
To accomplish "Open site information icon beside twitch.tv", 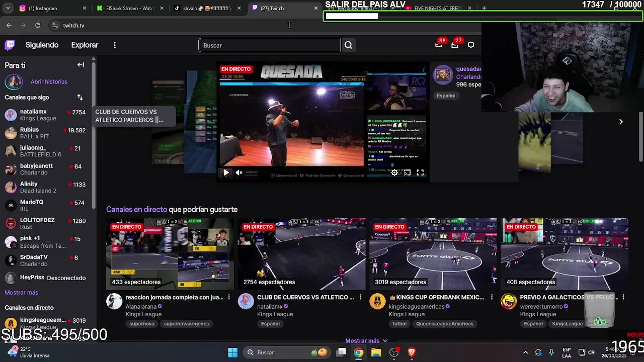I will [54, 25].
